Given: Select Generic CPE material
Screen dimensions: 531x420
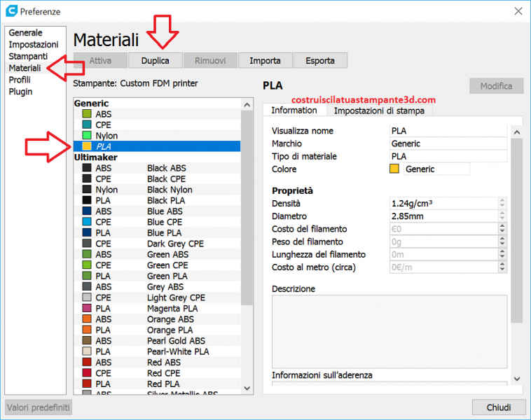Looking at the screenshot, I should tap(157, 125).
